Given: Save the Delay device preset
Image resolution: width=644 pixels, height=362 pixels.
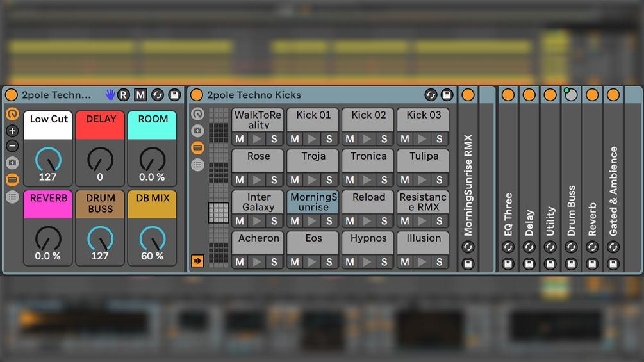Looking at the screenshot, I should [x=529, y=263].
